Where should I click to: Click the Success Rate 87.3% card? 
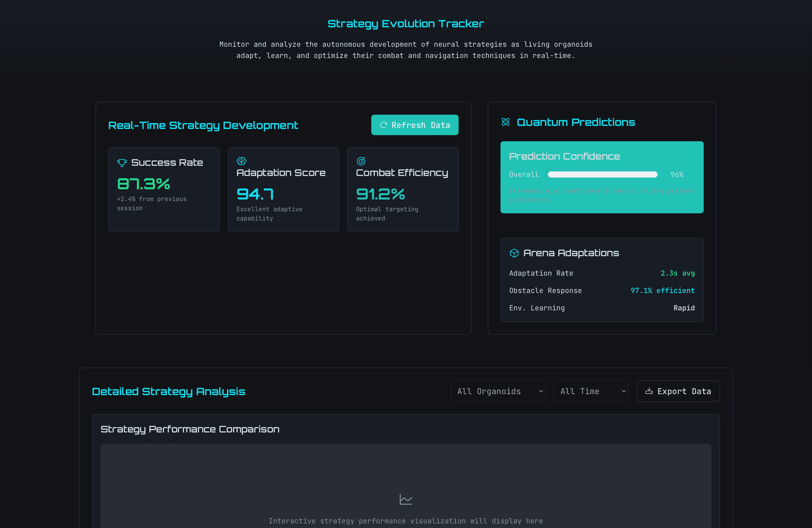(x=164, y=190)
